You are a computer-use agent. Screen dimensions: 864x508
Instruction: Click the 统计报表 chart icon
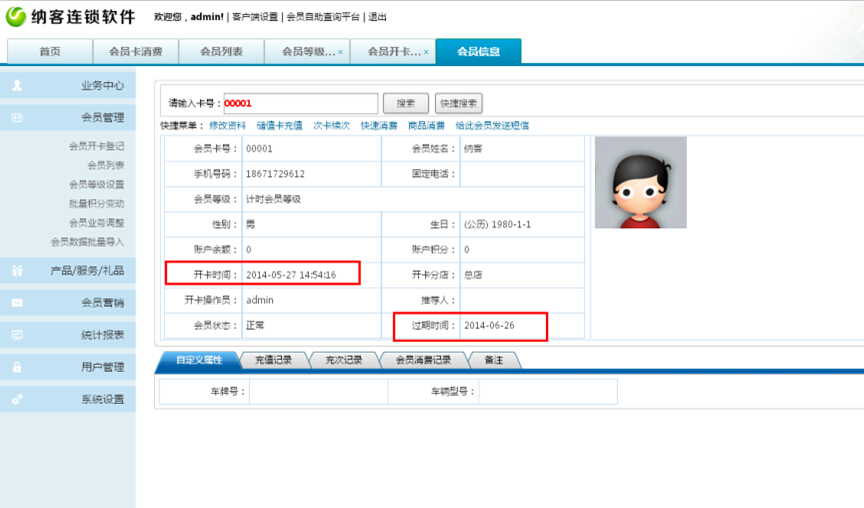click(x=17, y=335)
